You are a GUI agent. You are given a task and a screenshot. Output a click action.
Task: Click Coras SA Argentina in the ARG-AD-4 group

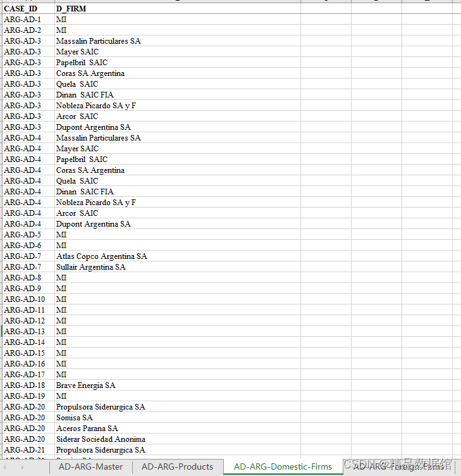point(178,170)
